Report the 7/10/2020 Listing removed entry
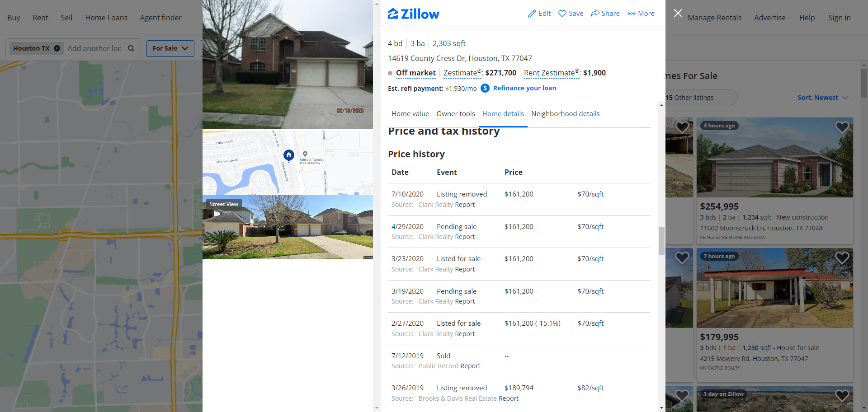Viewport: 868px width, 412px height. coord(465,205)
